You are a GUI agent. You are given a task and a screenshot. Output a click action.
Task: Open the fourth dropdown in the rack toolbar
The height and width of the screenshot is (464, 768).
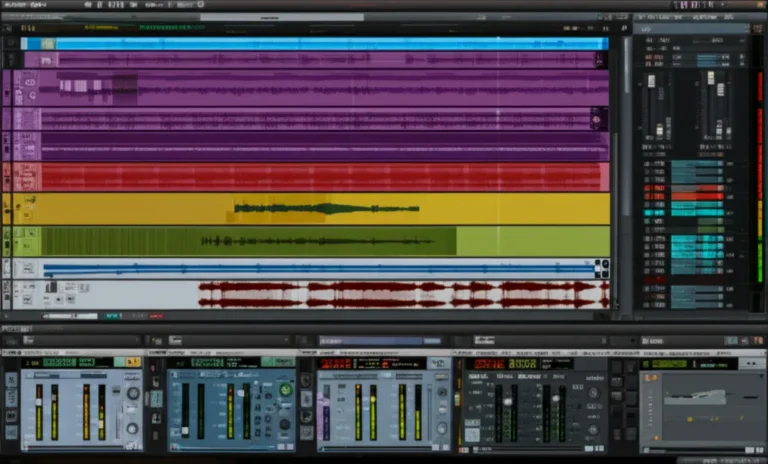540,340
